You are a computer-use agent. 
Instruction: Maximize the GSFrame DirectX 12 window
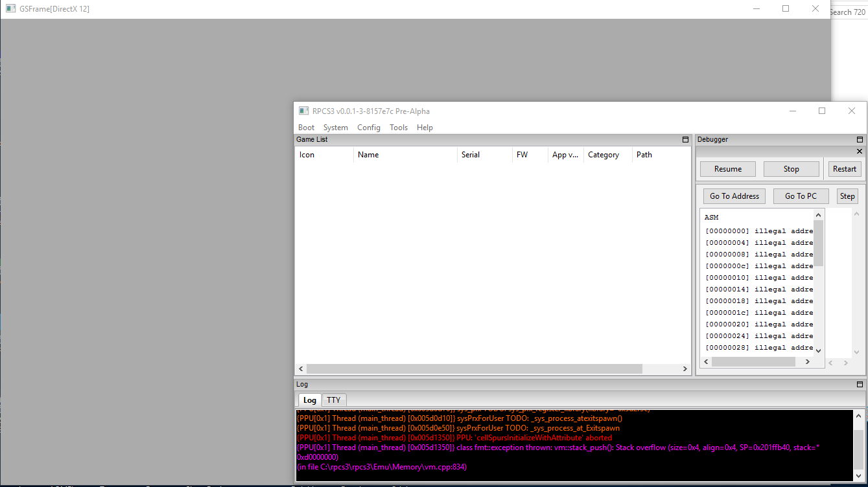point(786,8)
